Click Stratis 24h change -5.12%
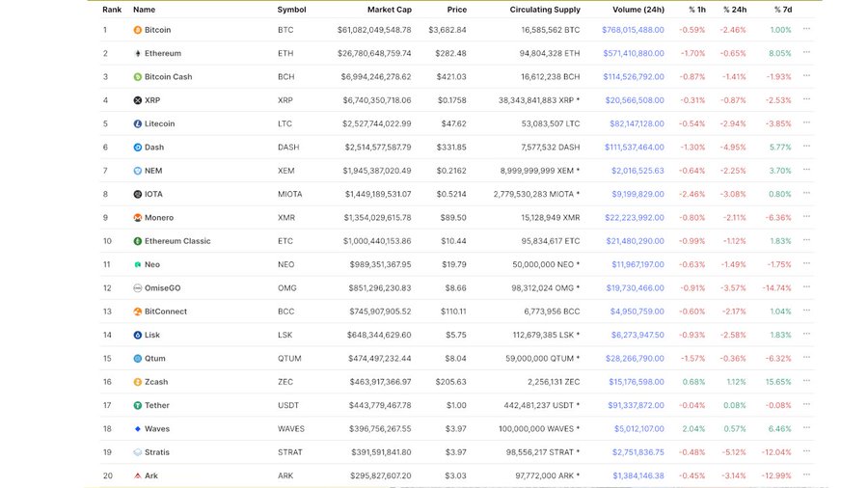This screenshot has width=868, height=488. pyautogui.click(x=734, y=452)
